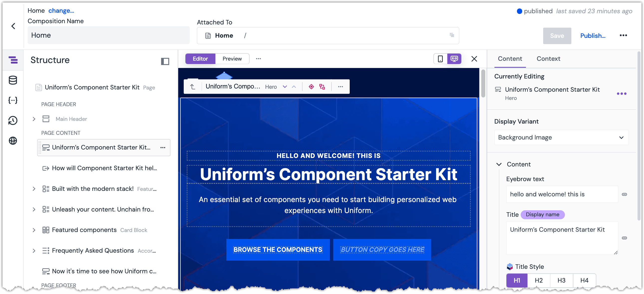Collapse the Content section panel

499,164
